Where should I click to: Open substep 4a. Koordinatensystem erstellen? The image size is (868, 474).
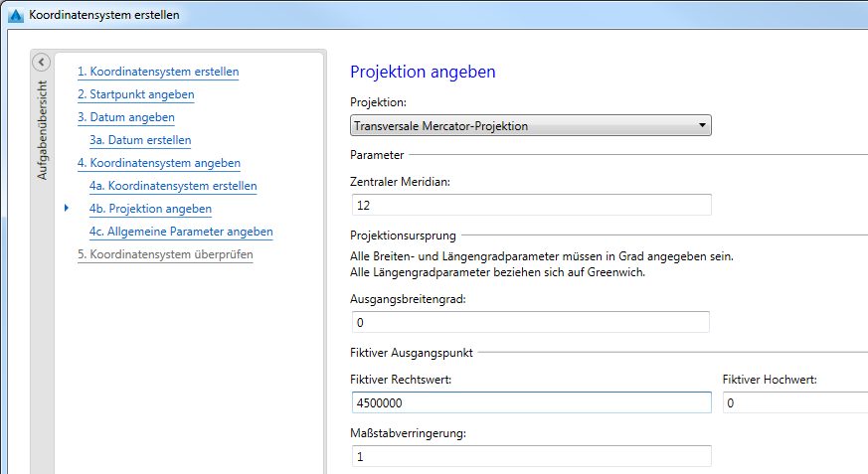click(173, 186)
